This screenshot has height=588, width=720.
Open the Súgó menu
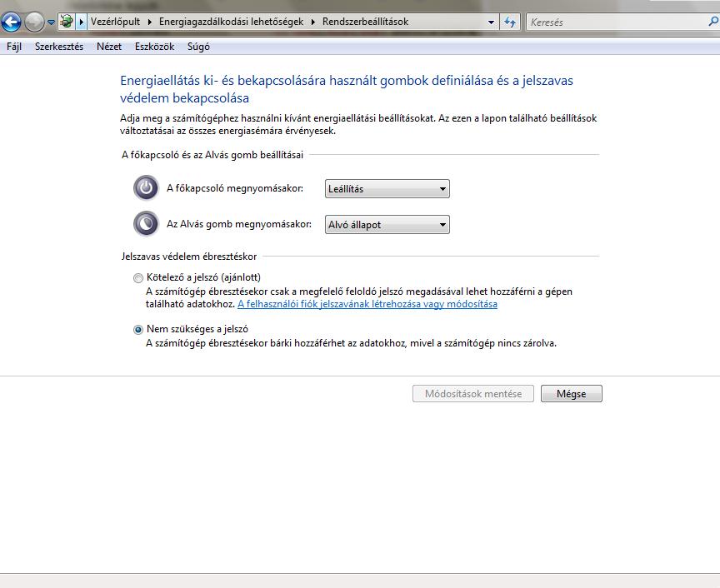point(198,47)
